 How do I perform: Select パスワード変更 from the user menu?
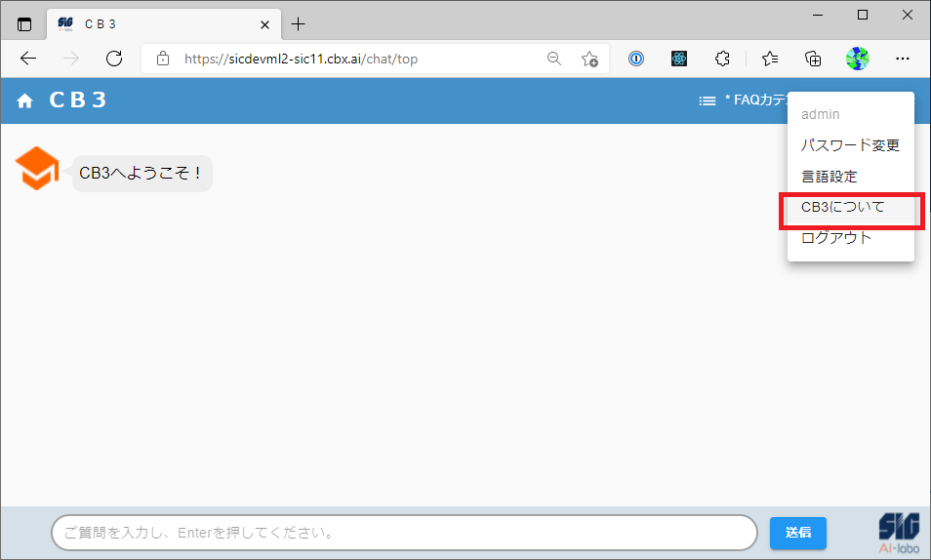point(850,145)
